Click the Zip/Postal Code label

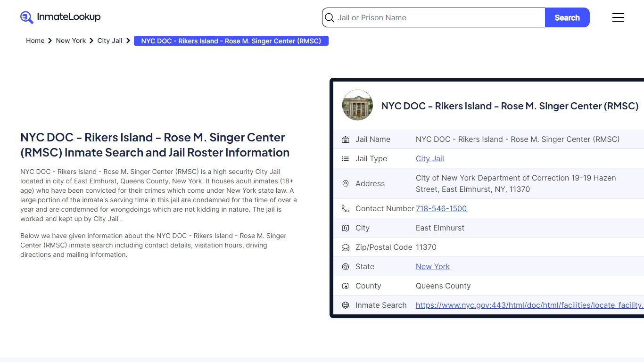tap(384, 247)
